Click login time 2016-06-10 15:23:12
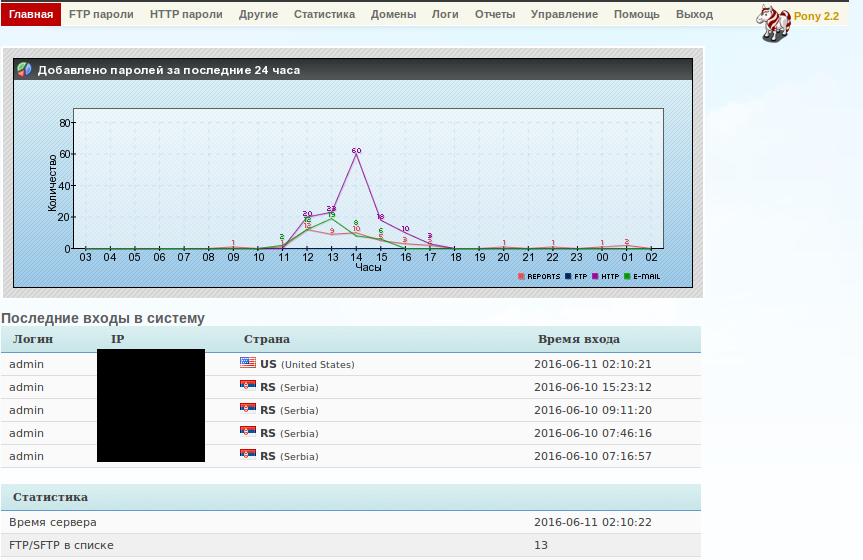 (593, 387)
